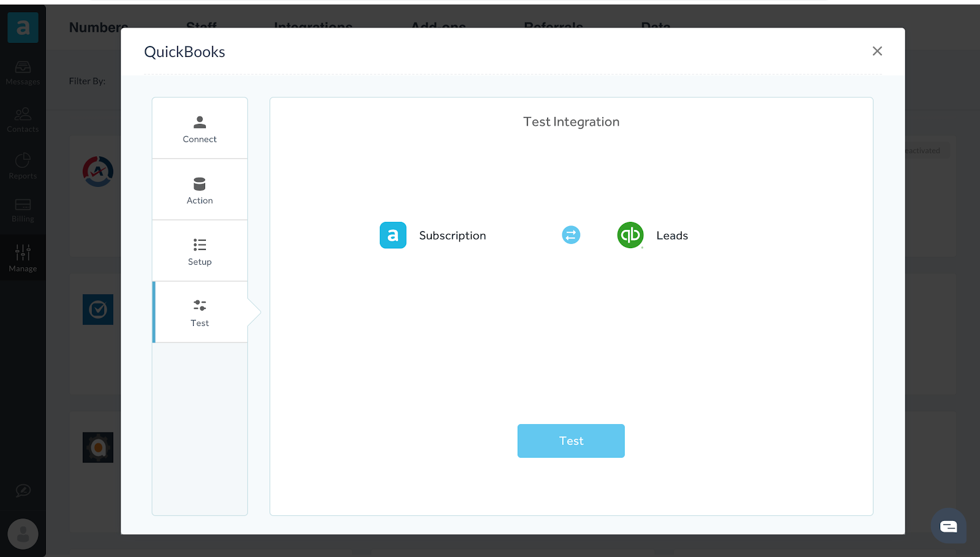Click the orange gear integration logo in background
Viewport: 980px width, 557px height.
point(98,447)
